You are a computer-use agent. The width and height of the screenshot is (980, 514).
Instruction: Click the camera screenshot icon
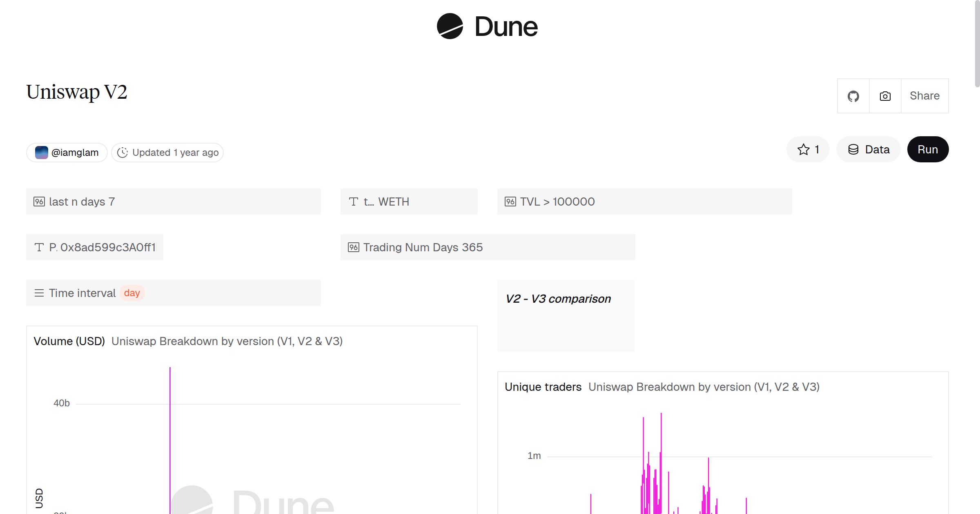click(x=884, y=96)
